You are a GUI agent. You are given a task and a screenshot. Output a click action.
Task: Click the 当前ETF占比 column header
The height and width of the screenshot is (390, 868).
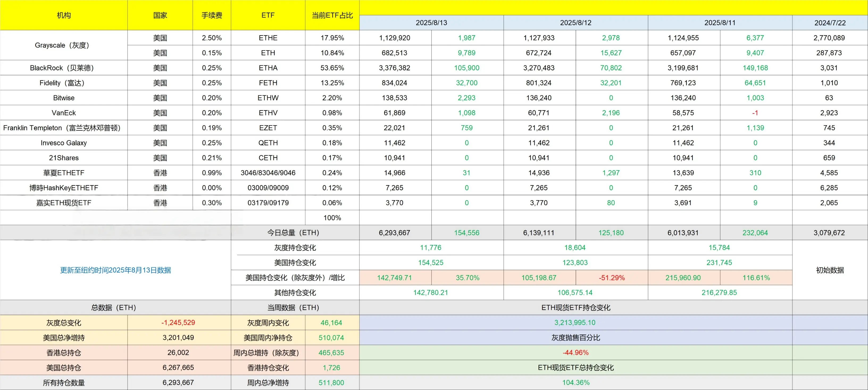(332, 15)
